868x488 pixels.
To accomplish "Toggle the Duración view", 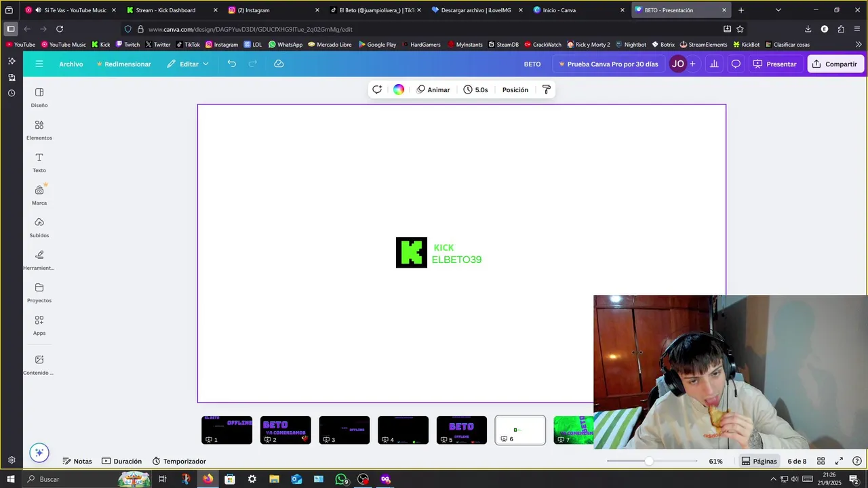I will point(121,461).
